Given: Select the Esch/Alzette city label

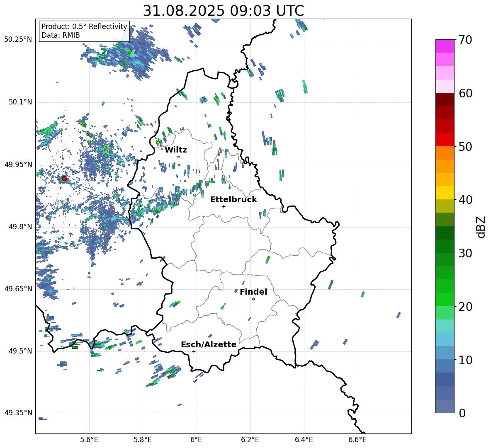Looking at the screenshot, I should [x=209, y=345].
